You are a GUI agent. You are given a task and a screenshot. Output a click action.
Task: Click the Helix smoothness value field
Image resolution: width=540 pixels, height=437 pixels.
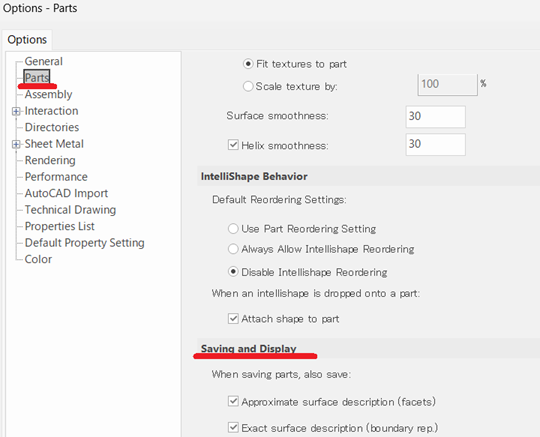point(436,145)
